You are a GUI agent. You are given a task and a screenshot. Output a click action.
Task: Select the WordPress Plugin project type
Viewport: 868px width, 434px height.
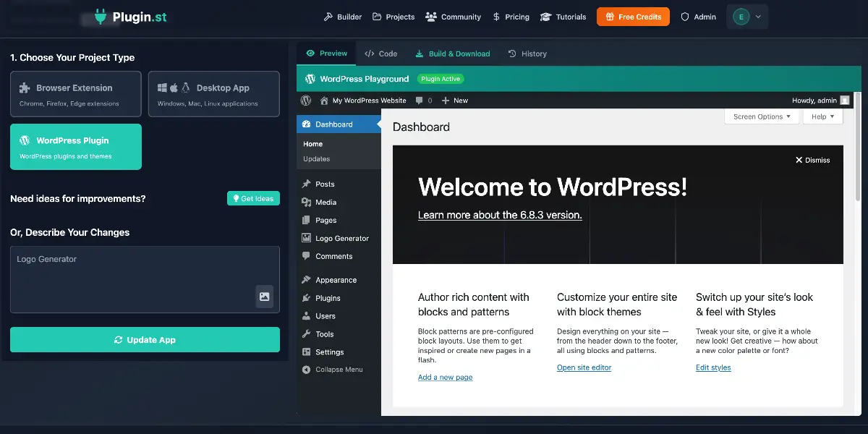pyautogui.click(x=75, y=147)
